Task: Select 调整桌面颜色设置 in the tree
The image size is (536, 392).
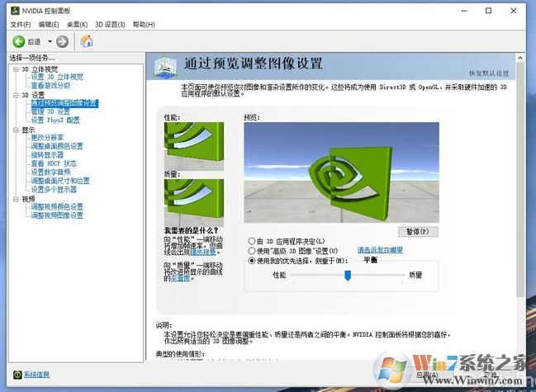Action: pyautogui.click(x=57, y=146)
